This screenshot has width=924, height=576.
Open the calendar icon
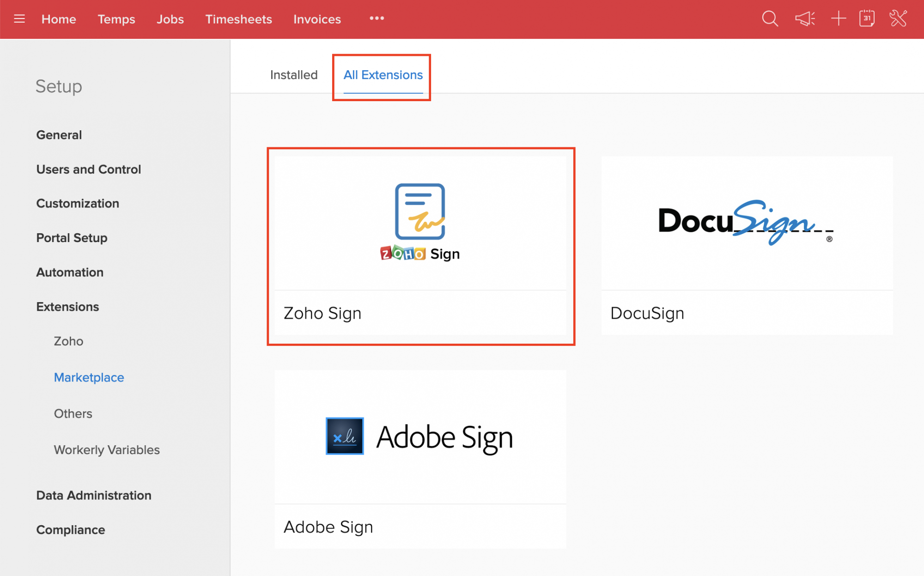pos(867,19)
